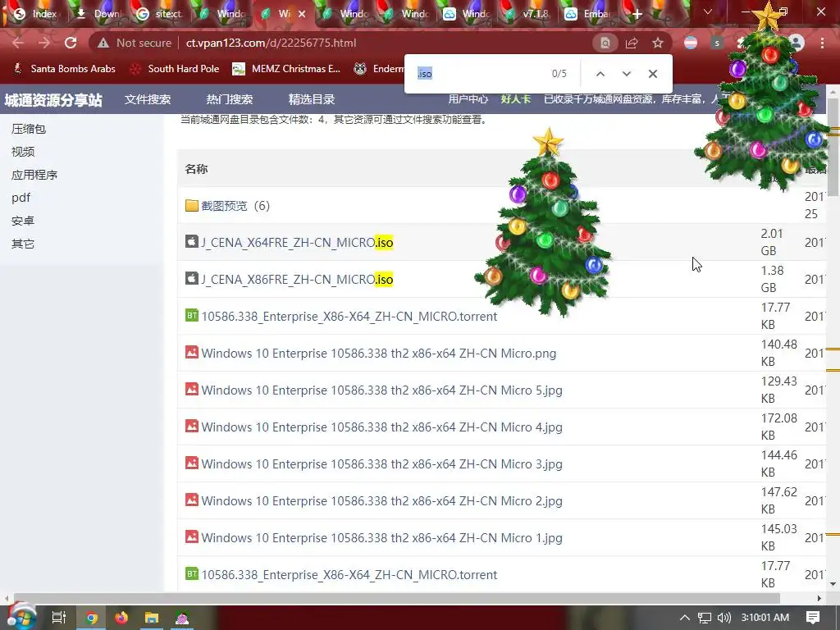Click the share page icon in address bar

(632, 43)
